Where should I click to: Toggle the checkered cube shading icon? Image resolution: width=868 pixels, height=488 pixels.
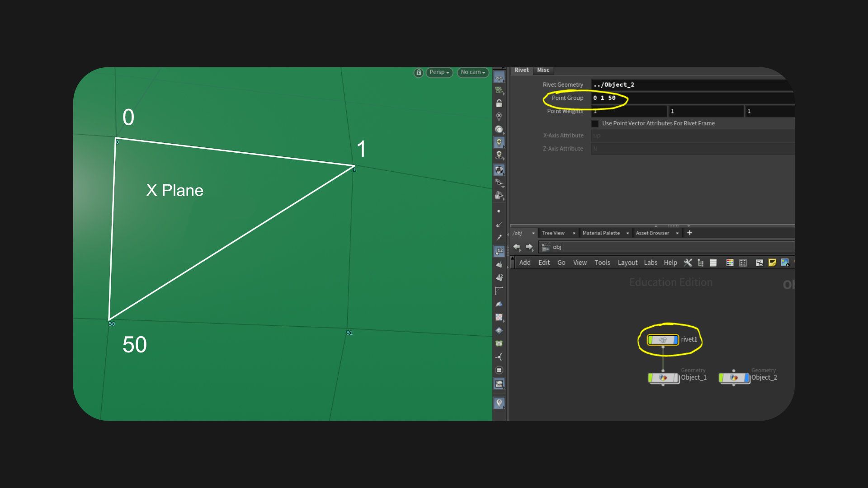(x=499, y=170)
